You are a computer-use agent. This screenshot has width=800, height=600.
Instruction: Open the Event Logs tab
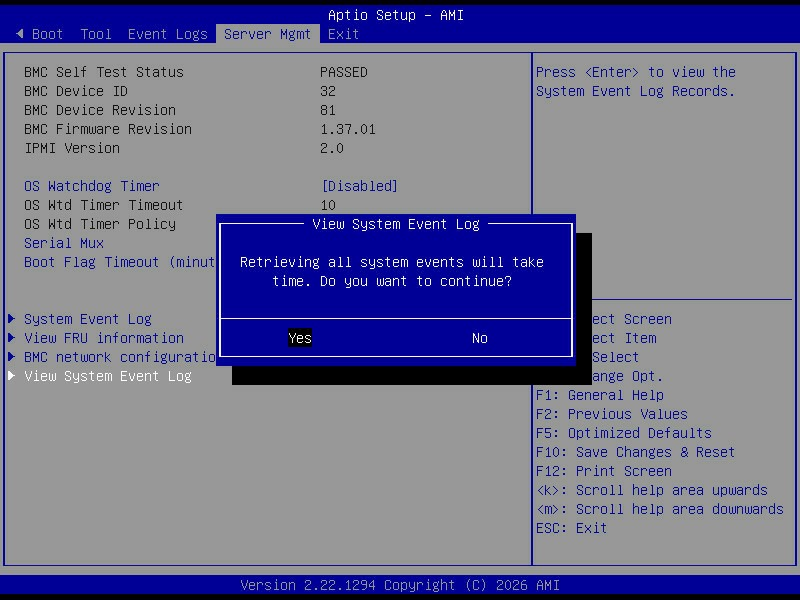click(x=168, y=34)
